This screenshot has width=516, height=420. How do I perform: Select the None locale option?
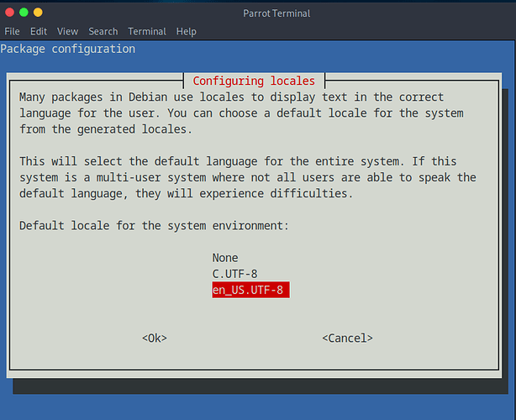tap(225, 258)
